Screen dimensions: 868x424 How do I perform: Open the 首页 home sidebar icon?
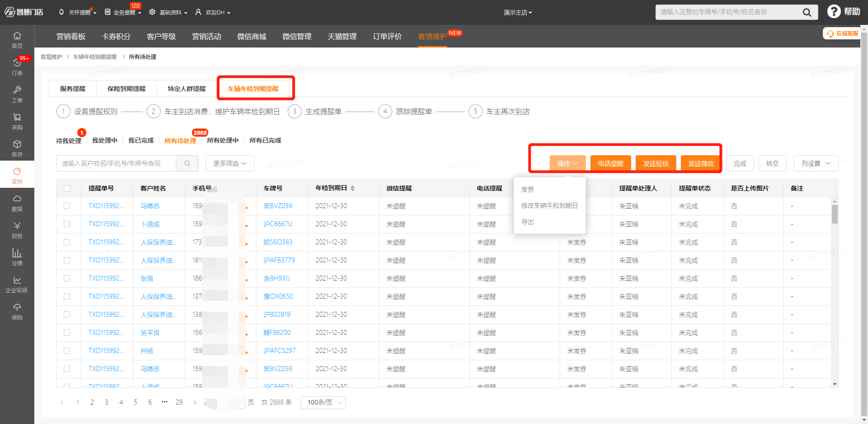[x=17, y=39]
